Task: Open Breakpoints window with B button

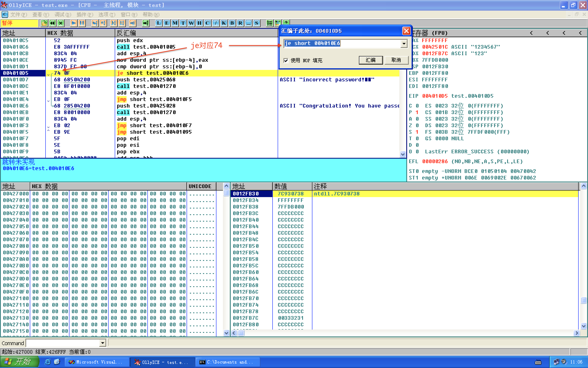Action: coord(232,23)
